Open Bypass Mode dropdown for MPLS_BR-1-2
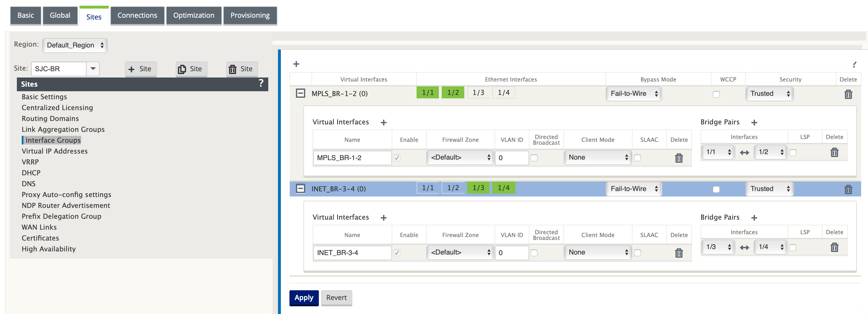This screenshot has height=314, width=868. (633, 94)
